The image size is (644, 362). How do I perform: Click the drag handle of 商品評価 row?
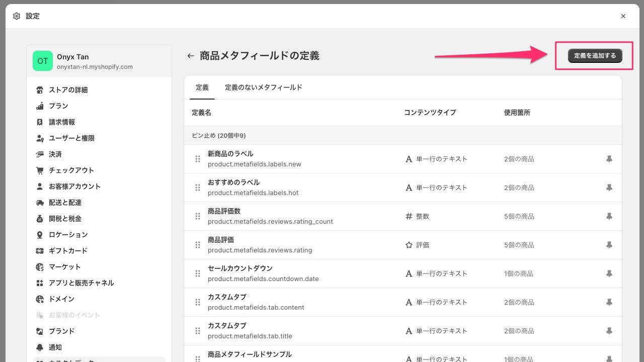tap(198, 245)
